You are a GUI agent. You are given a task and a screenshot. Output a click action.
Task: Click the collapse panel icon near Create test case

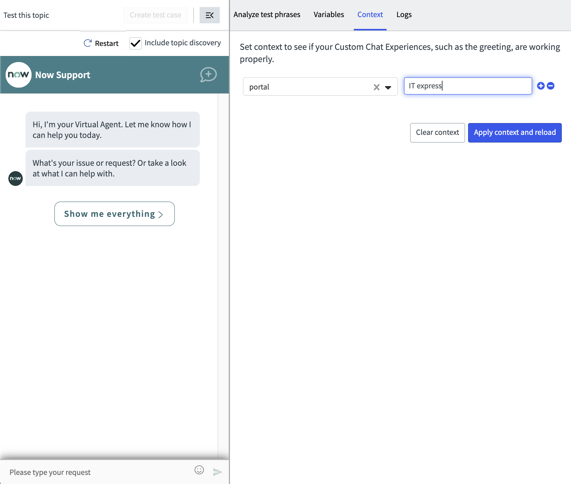click(x=209, y=15)
